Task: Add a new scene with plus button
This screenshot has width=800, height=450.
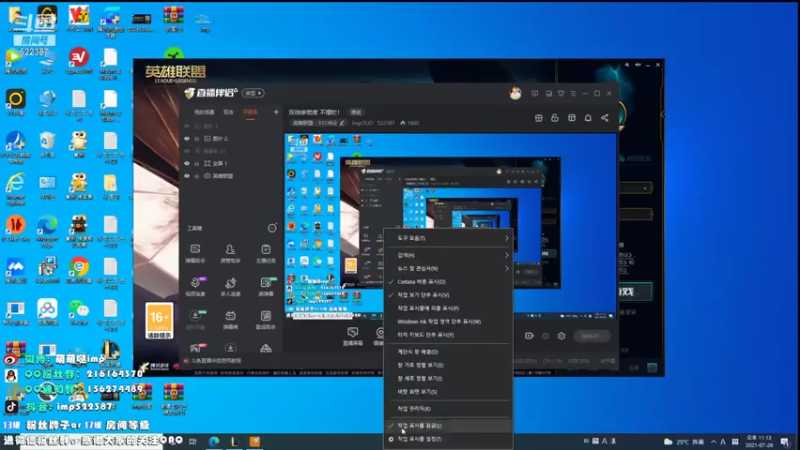Action: pos(276,112)
